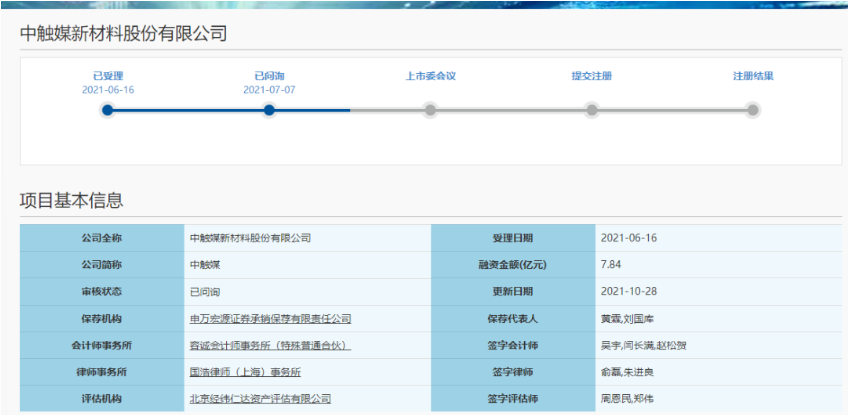Click the 上市委会议 progress node dot

tap(430, 111)
